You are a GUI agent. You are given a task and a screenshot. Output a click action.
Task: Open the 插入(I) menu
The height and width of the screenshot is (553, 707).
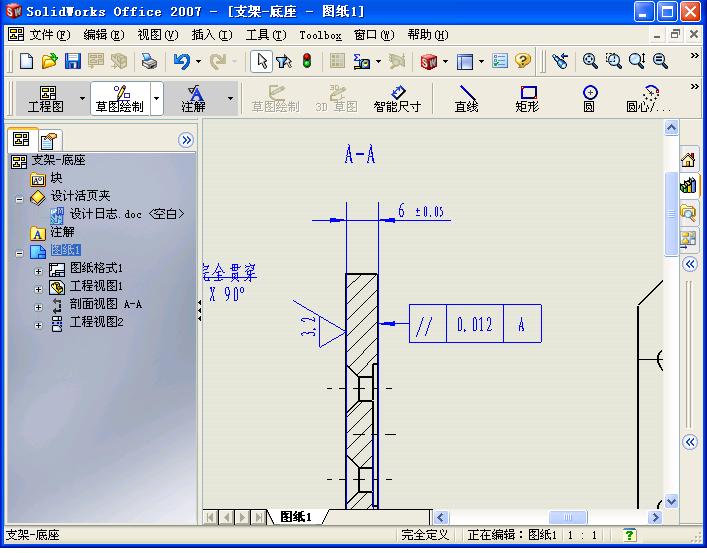point(212,35)
